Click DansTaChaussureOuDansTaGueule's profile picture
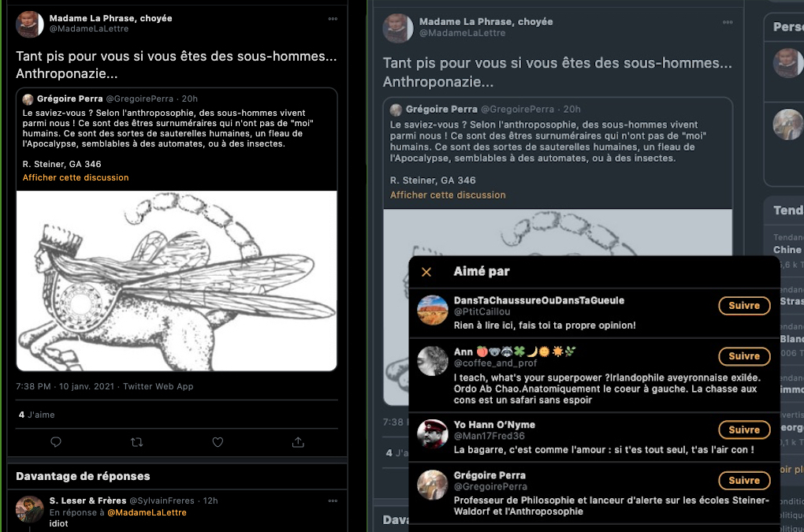Image resolution: width=804 pixels, height=532 pixels. click(x=433, y=311)
